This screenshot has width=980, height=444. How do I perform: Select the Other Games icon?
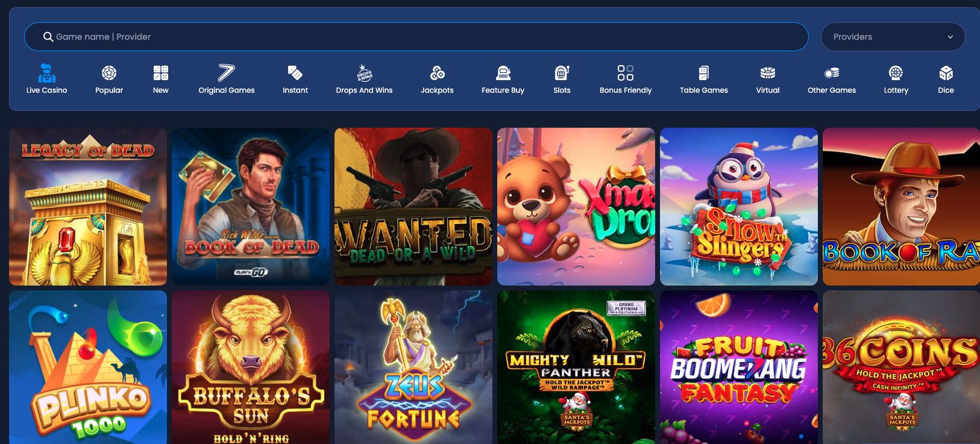point(832,73)
